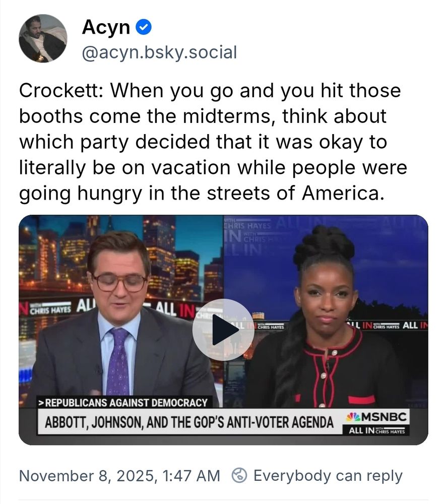Select the Everybody can reply label
The image size is (444, 504).
click(328, 476)
